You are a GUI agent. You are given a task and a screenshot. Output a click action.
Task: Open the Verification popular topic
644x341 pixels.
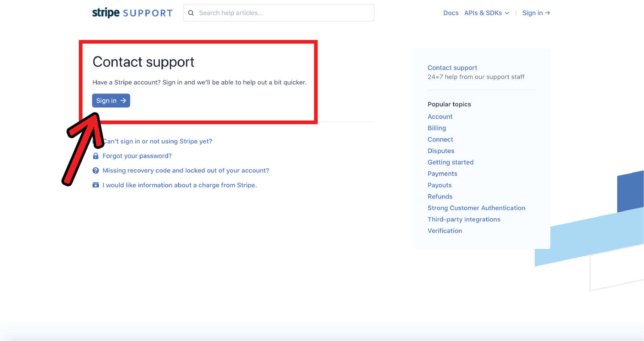tap(445, 231)
